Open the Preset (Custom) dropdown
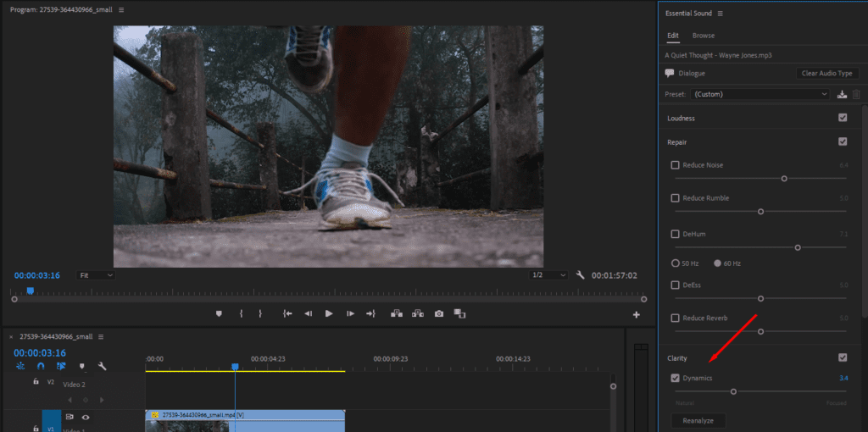The image size is (868, 432). (760, 95)
